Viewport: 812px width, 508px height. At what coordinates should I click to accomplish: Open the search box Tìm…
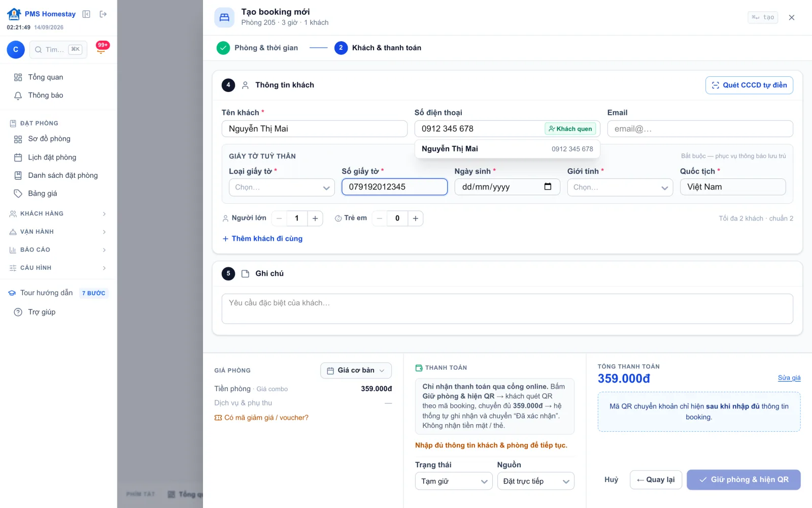pos(58,49)
